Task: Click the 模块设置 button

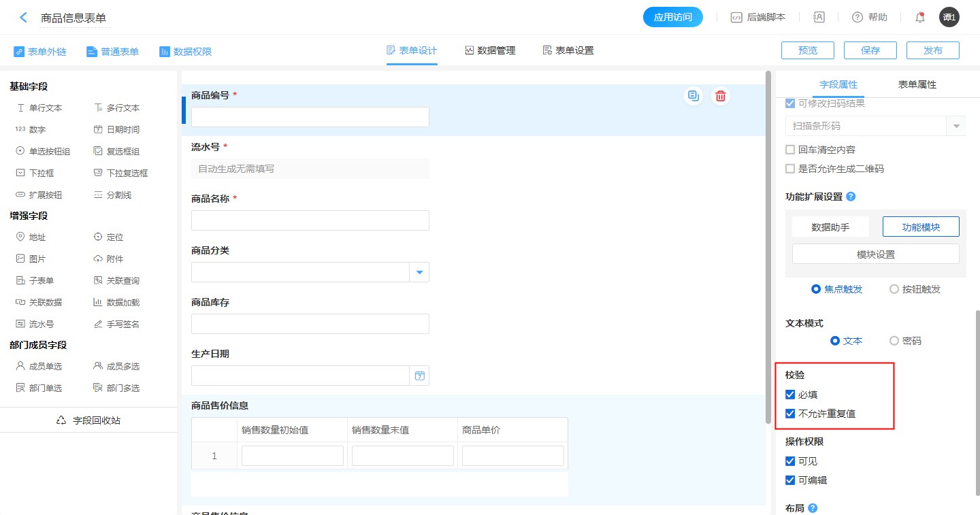Action: coord(875,254)
